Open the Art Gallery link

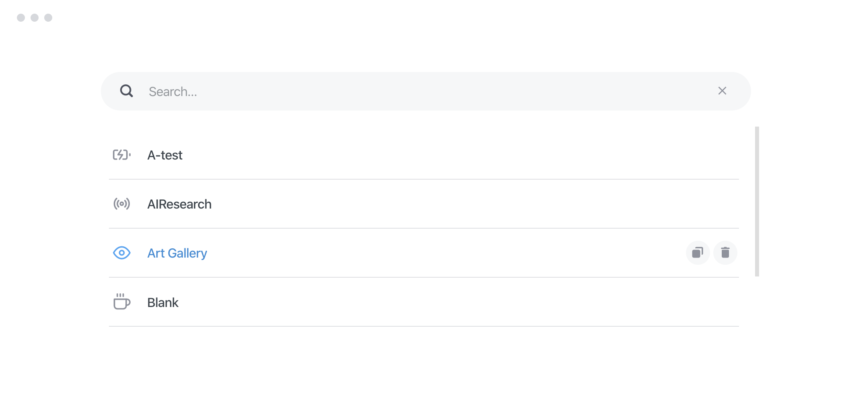[177, 254]
